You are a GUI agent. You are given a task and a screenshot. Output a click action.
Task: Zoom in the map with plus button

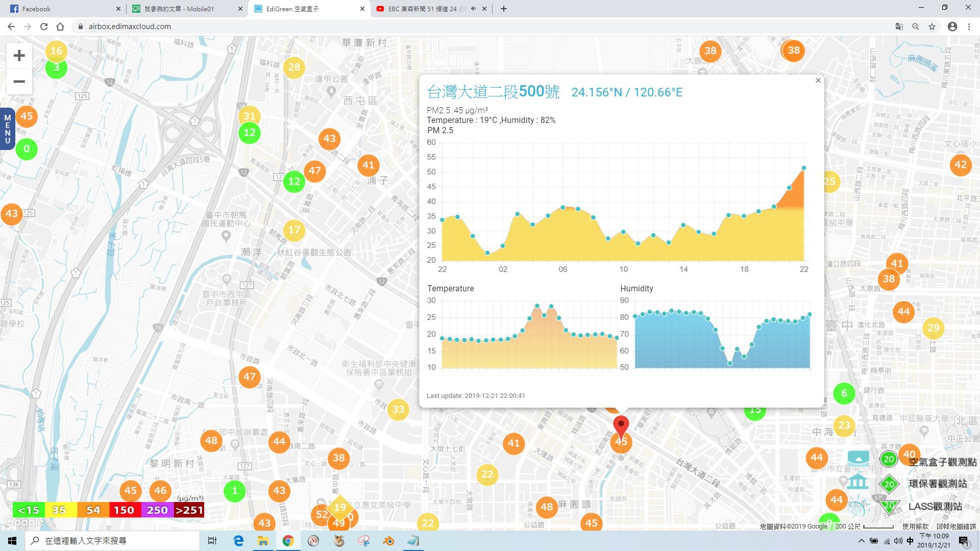pos(19,56)
